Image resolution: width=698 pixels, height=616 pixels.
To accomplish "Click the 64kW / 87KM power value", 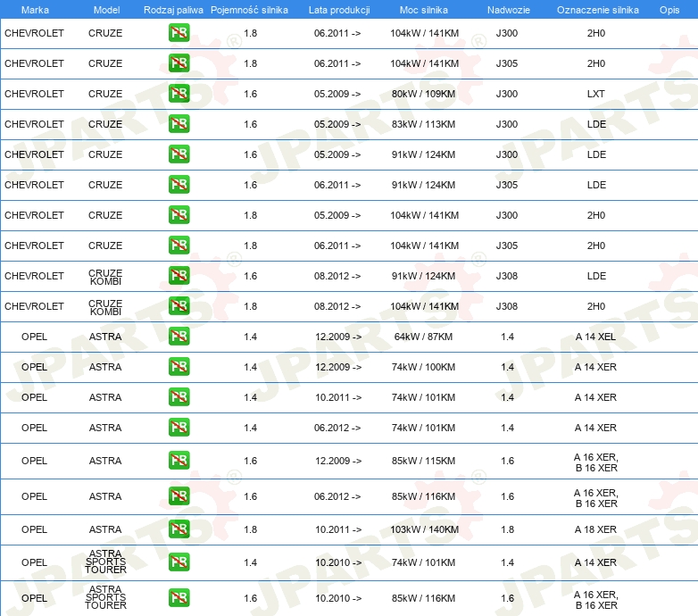I will click(423, 337).
